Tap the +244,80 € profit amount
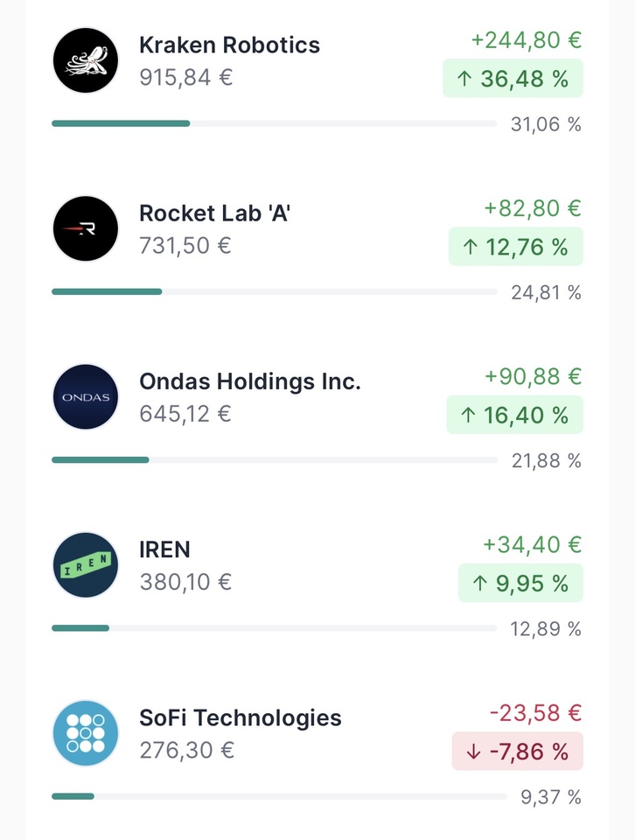 coord(526,40)
